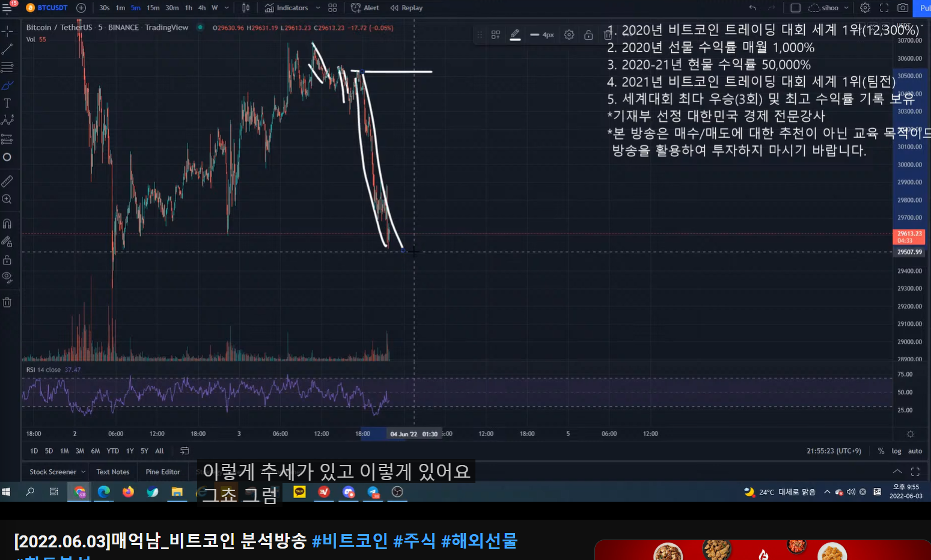Image resolution: width=931 pixels, height=560 pixels.
Task: Create an Alert
Action: coord(365,8)
